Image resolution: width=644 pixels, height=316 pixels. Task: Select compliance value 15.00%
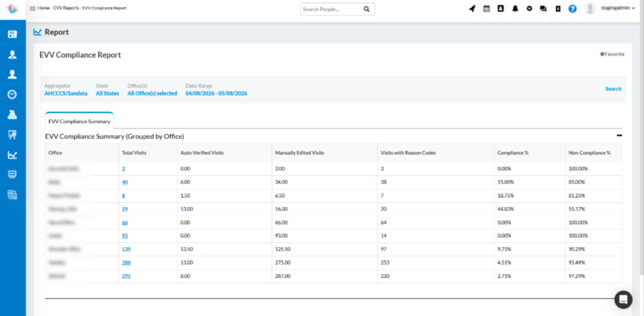(x=506, y=182)
